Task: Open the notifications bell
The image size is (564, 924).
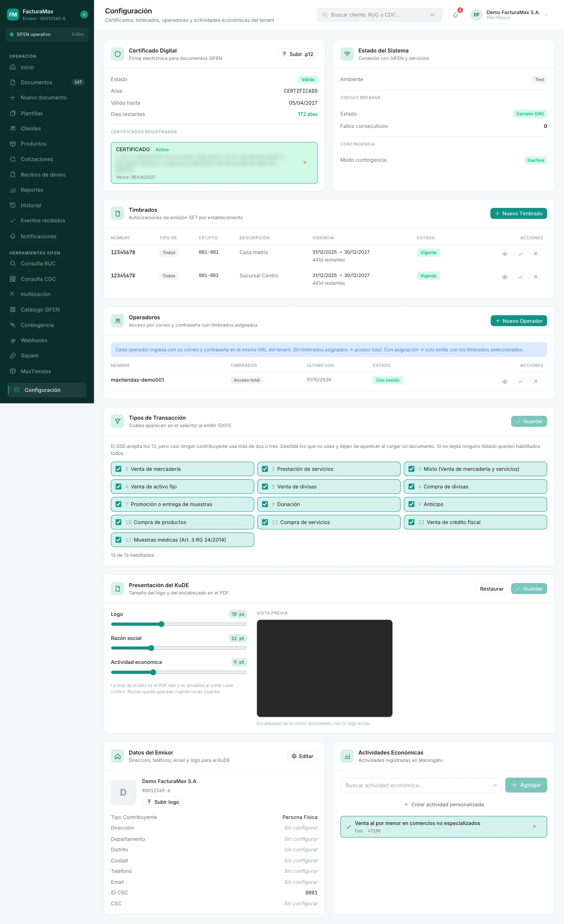Action: [x=455, y=15]
